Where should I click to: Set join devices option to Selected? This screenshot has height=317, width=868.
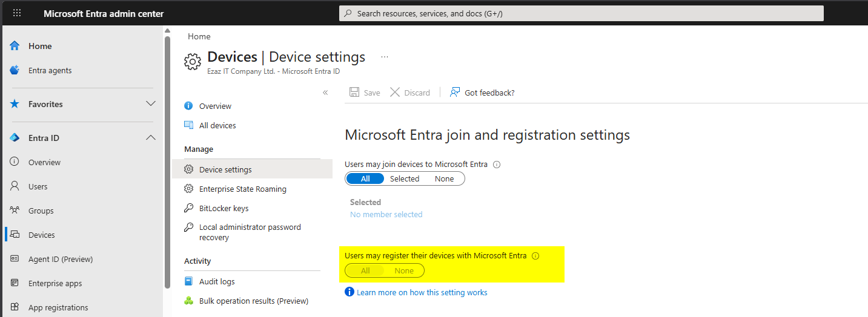405,178
